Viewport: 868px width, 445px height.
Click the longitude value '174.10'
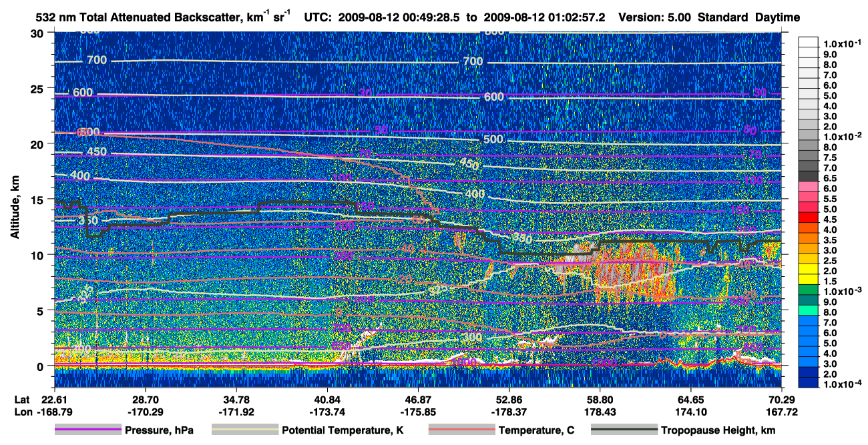691,412
